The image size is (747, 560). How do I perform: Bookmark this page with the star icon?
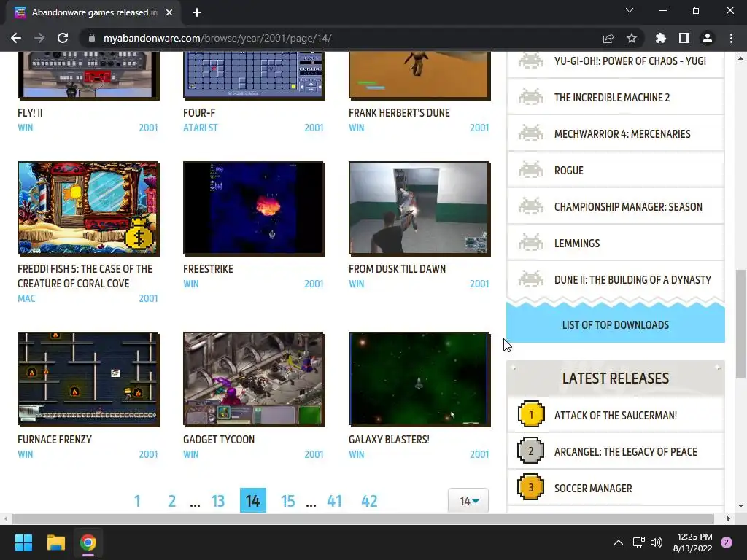pyautogui.click(x=632, y=38)
